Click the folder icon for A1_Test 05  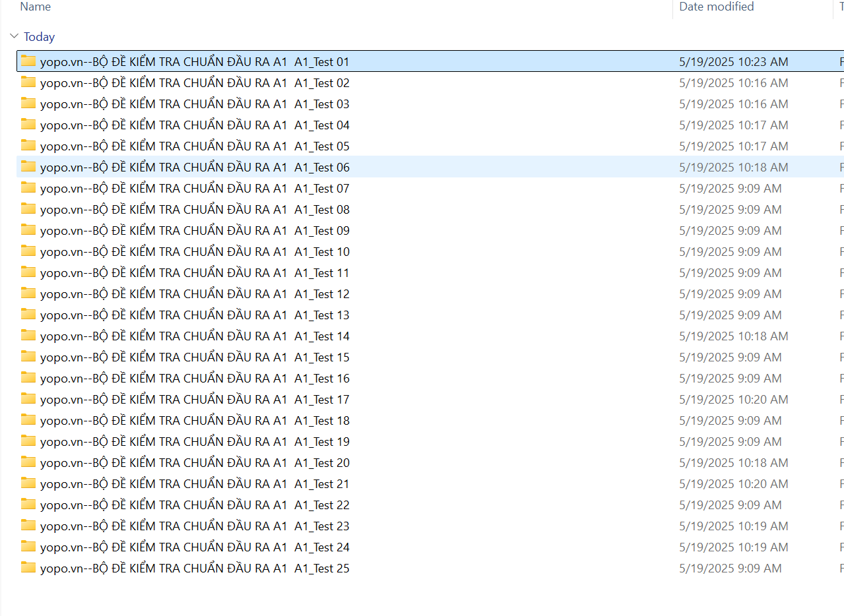pos(28,146)
